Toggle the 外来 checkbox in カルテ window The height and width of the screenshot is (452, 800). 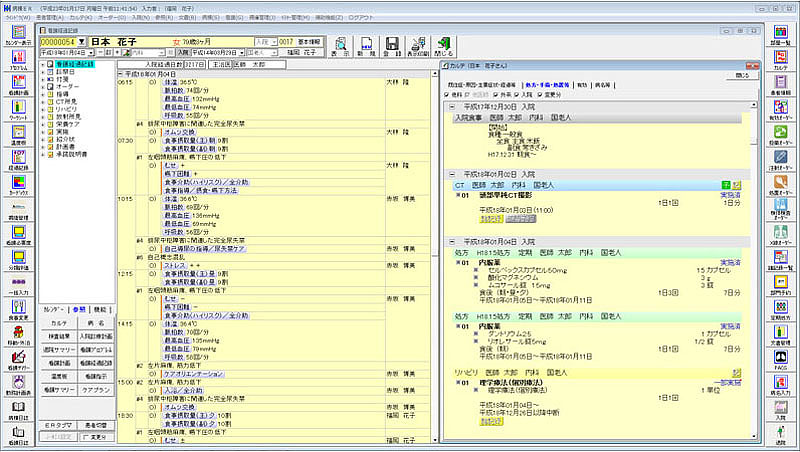pos(494,95)
